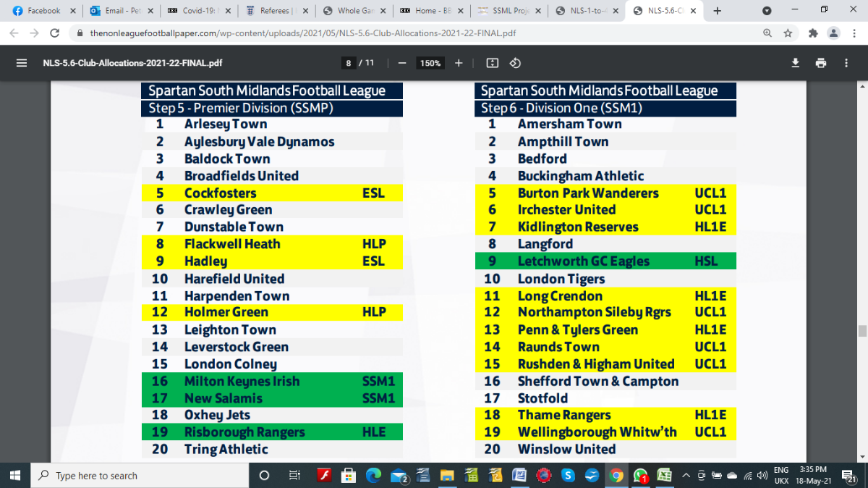Click Cockfosters in Premier Division list
The height and width of the screenshot is (488, 868).
click(x=220, y=193)
